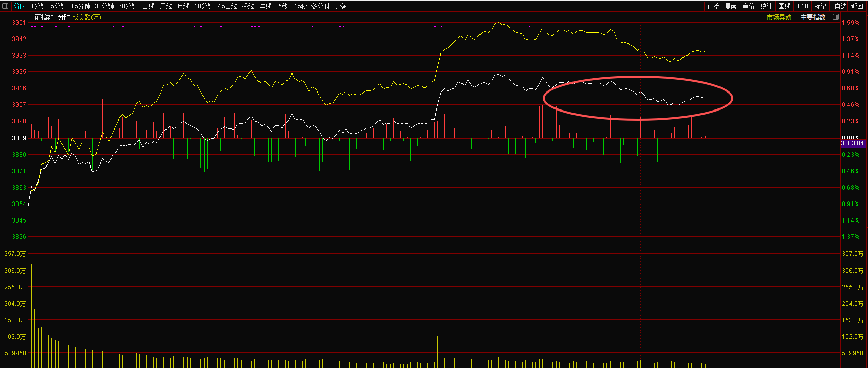This screenshot has width=868, height=368.
Task: Click the first magenta event dot on chart
Action: 32,26
